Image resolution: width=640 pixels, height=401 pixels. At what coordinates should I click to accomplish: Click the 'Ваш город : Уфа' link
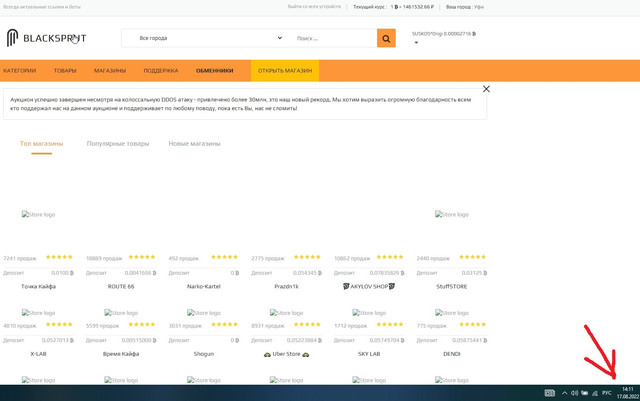pyautogui.click(x=464, y=7)
